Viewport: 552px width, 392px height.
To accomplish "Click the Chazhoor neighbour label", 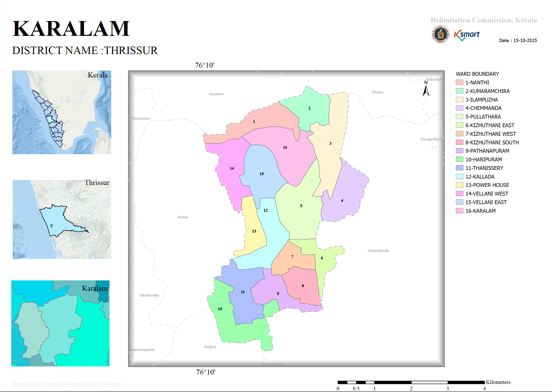I will pyautogui.click(x=216, y=94).
